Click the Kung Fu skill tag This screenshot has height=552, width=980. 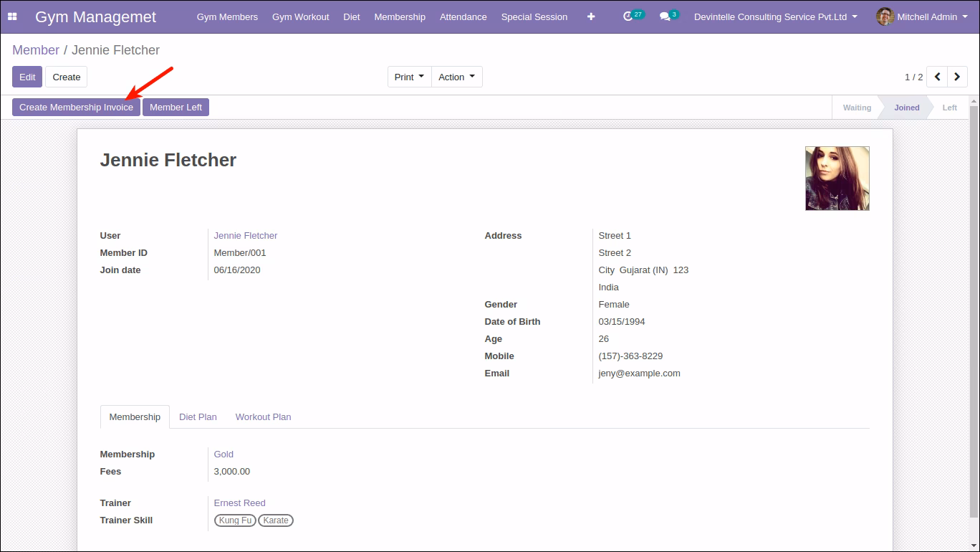coord(235,520)
